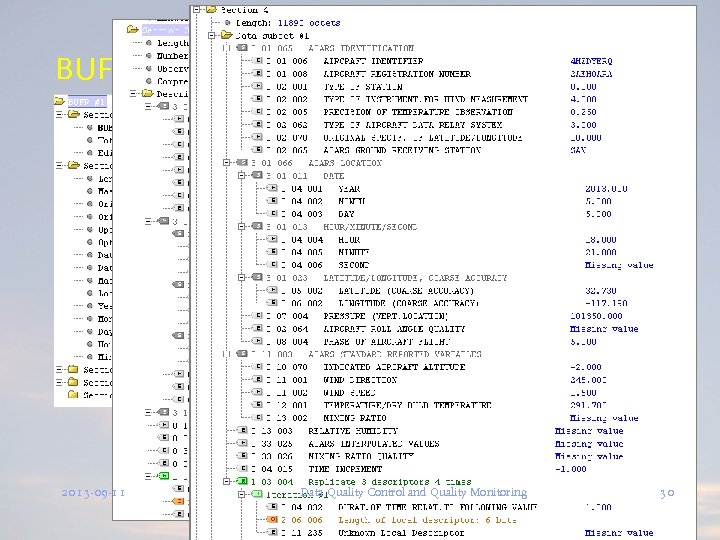Image resolution: width=720 pixels, height=540 pixels.
Task: Collapse the Replicate 3 descriptors node
Action: click(x=226, y=482)
